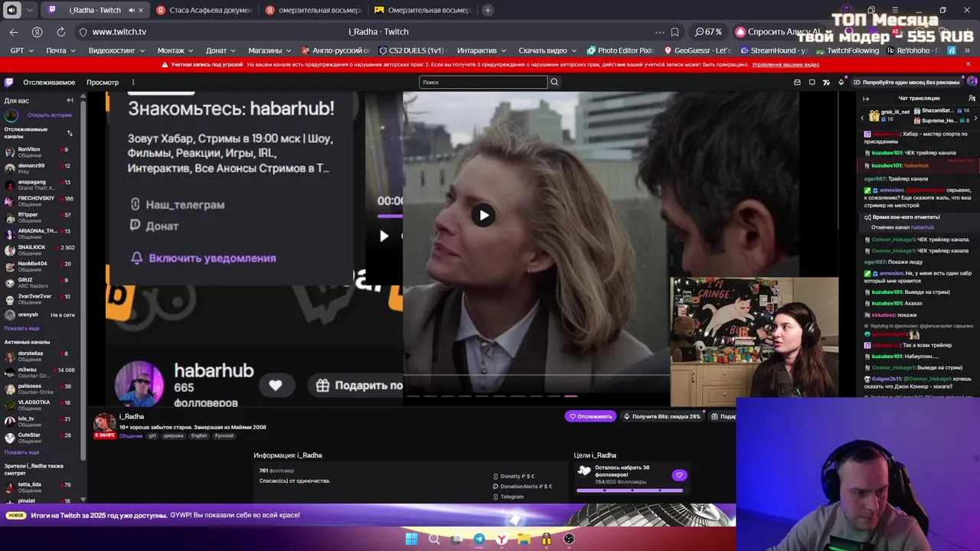Click first Показать ещё under followed channels

coord(21,328)
